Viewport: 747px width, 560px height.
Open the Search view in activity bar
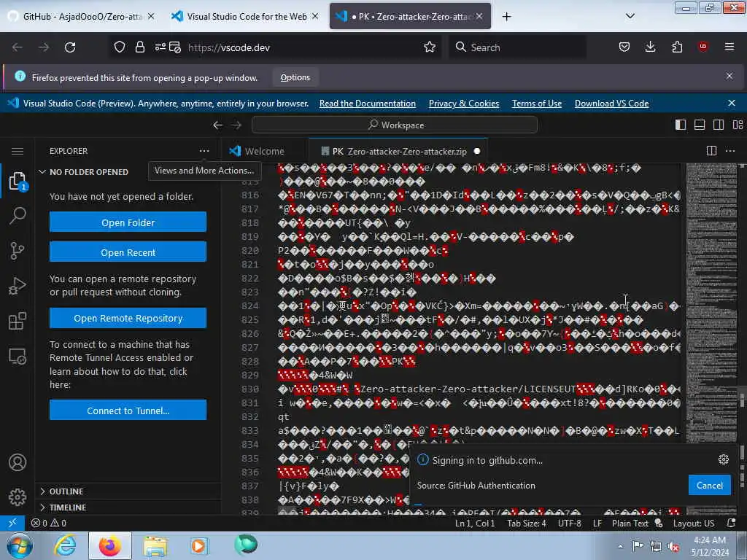pyautogui.click(x=18, y=215)
